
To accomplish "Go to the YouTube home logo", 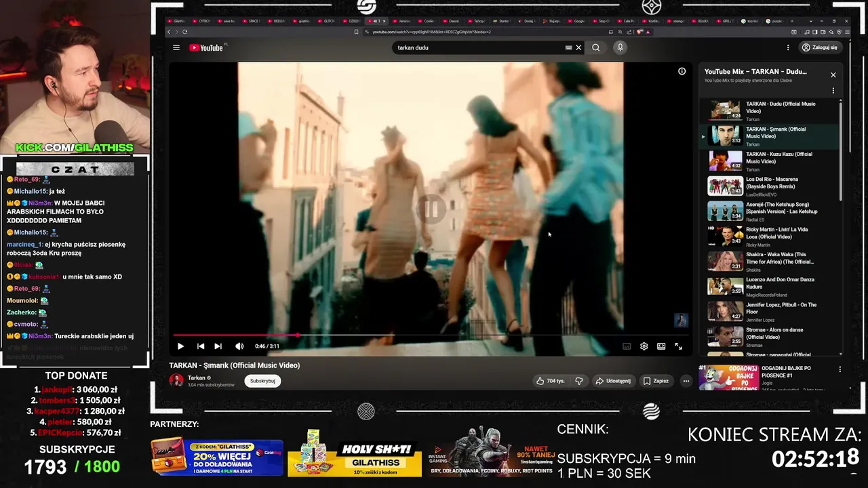I will (206, 47).
